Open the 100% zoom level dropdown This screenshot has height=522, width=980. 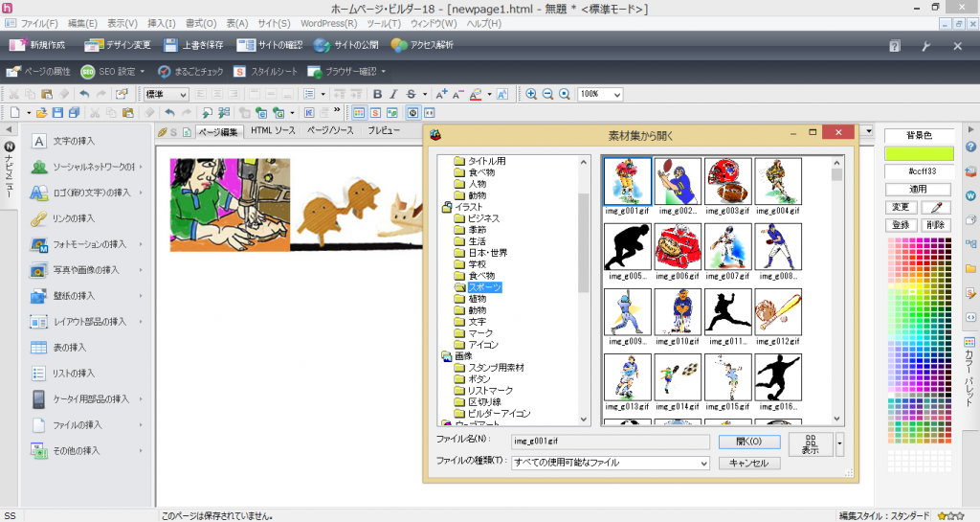click(617, 94)
